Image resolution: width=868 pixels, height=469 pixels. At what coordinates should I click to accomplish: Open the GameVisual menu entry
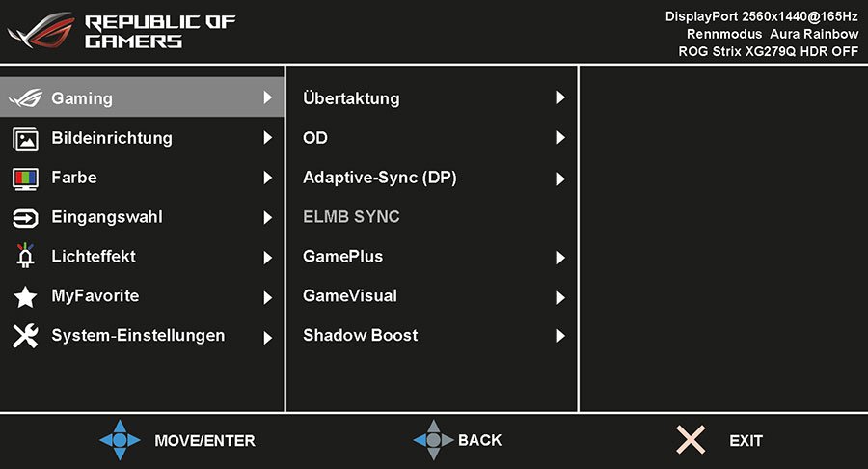pos(432,296)
